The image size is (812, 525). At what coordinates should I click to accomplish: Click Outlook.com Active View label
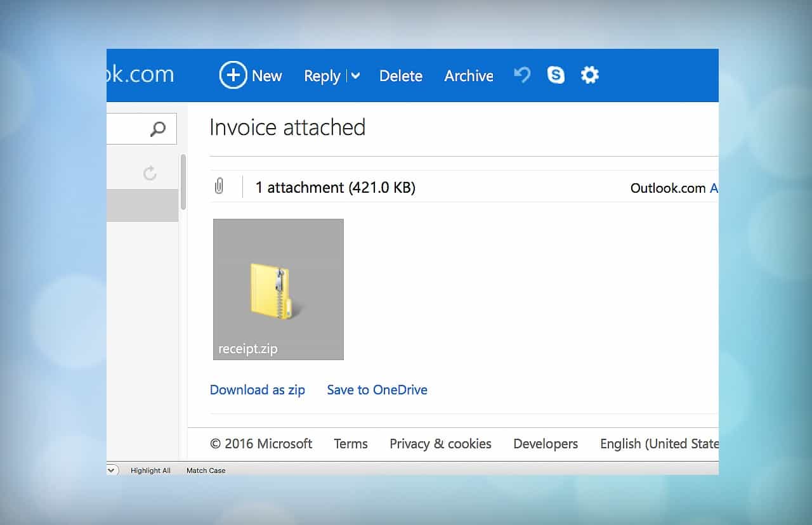point(674,188)
